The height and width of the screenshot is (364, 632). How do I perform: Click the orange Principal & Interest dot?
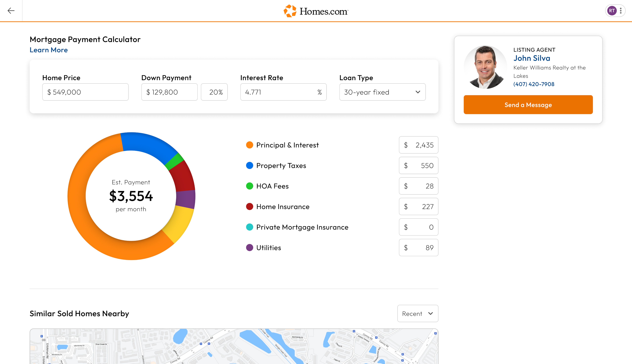pyautogui.click(x=249, y=145)
